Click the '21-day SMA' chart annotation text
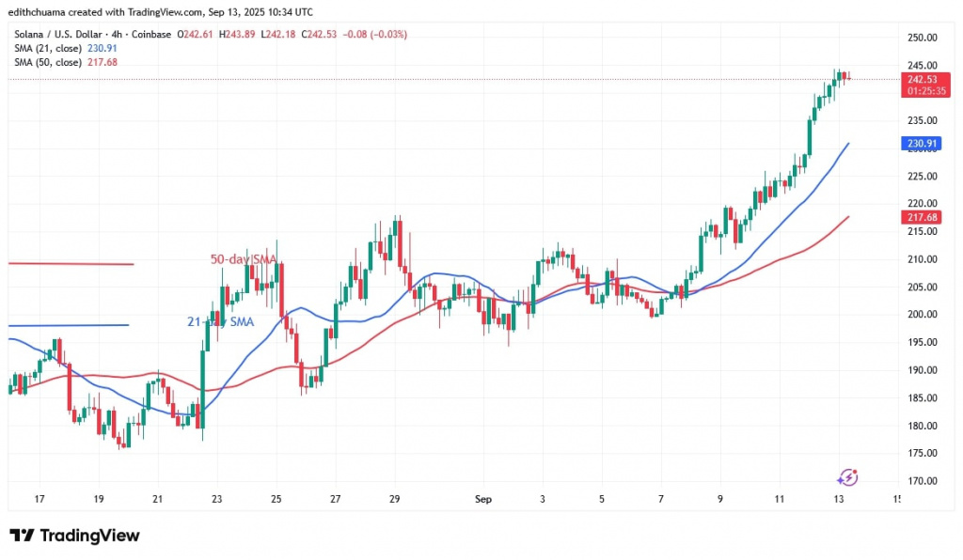Image resolution: width=963 pixels, height=560 pixels. [218, 321]
